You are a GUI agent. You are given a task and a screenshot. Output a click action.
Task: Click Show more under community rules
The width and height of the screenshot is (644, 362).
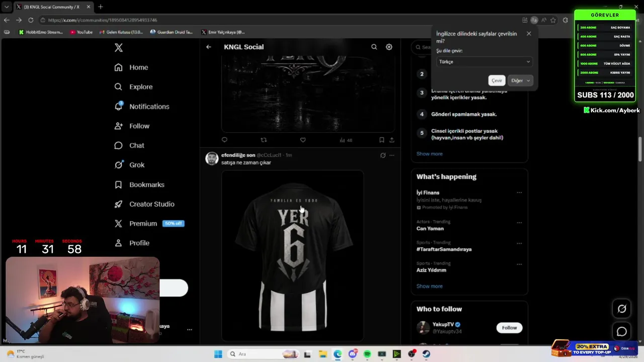[429, 154]
